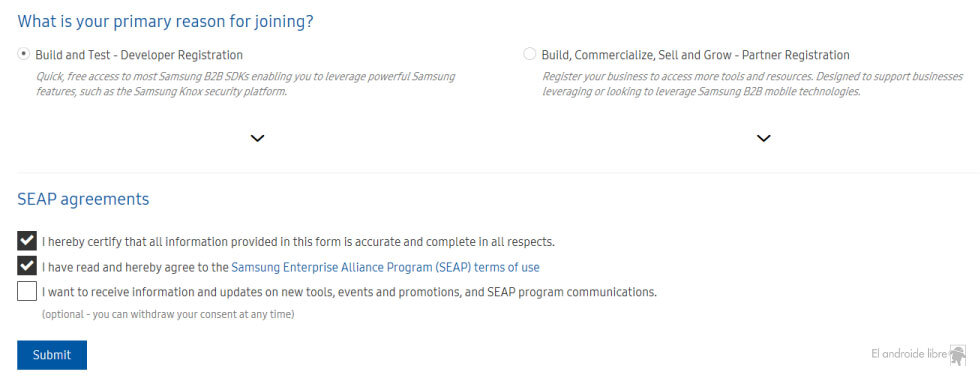Click the Submit button
This screenshot has height=380, width=980.
[x=52, y=355]
